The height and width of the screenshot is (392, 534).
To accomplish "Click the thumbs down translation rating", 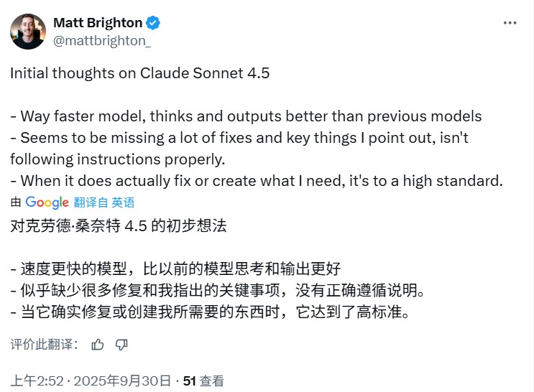I will point(121,345).
